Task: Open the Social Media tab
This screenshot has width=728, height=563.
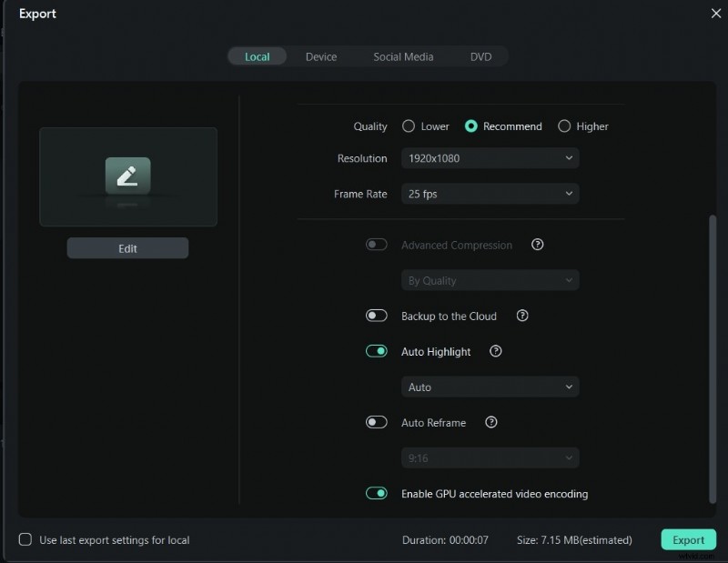Action: [403, 56]
